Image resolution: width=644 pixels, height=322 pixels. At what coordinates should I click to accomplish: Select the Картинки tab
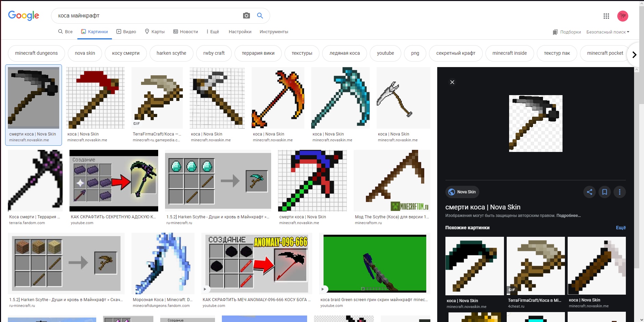[x=94, y=31]
